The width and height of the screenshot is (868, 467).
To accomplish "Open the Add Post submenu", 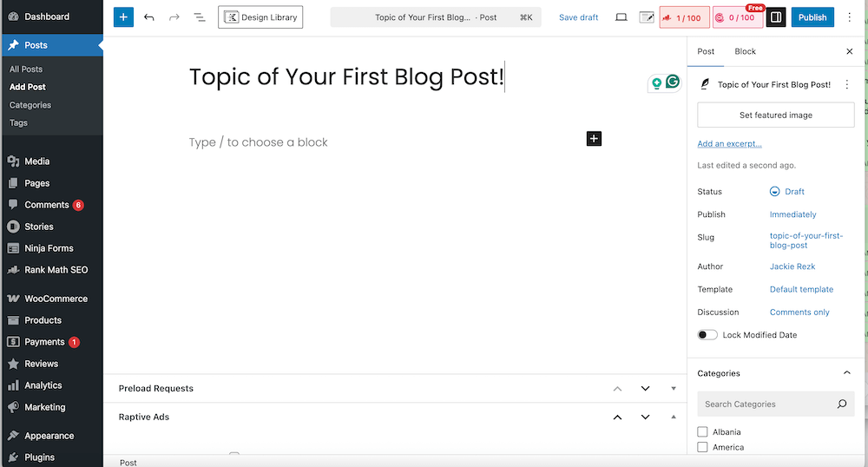I will (x=28, y=87).
